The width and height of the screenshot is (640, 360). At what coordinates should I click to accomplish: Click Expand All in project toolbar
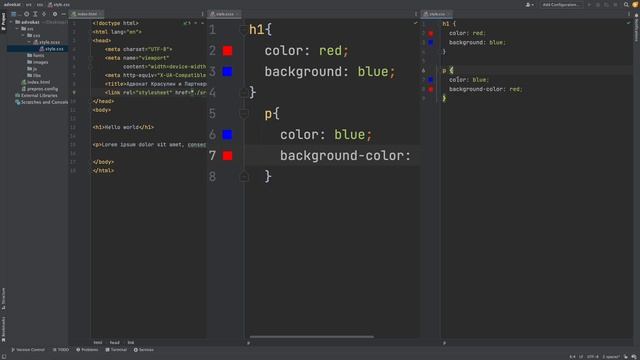click(35, 14)
